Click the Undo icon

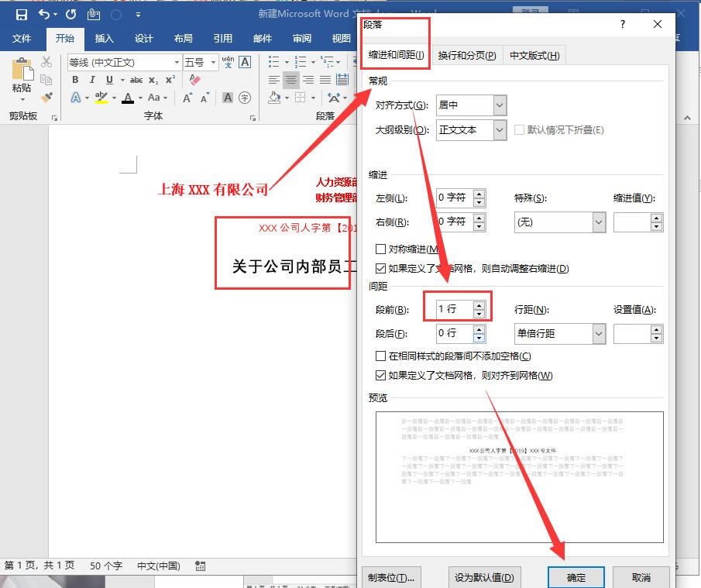click(43, 14)
